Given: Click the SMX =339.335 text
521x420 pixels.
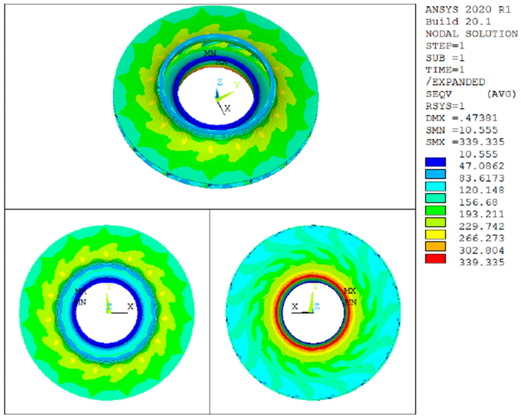Looking at the screenshot, I should point(465,142).
